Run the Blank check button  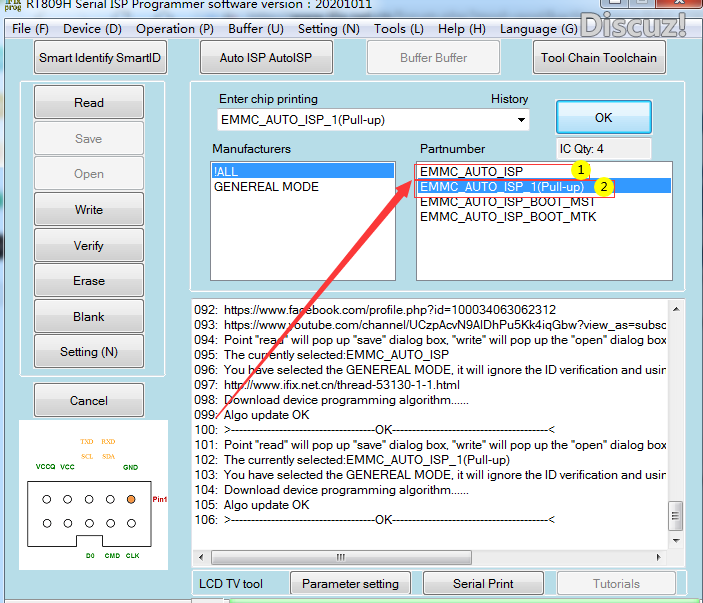pyautogui.click(x=89, y=317)
